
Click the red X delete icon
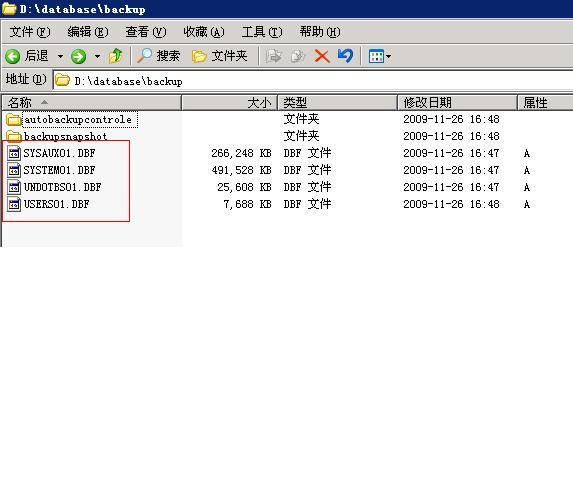(322, 56)
